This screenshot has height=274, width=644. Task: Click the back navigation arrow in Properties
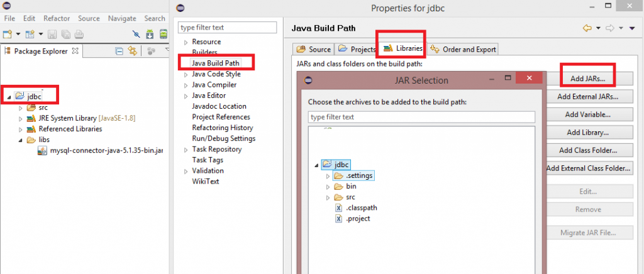(587, 28)
